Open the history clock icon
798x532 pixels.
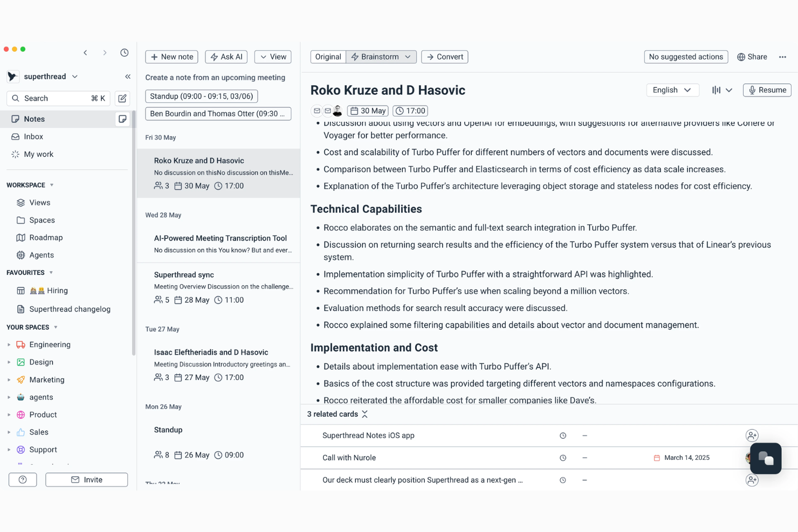[x=125, y=52]
